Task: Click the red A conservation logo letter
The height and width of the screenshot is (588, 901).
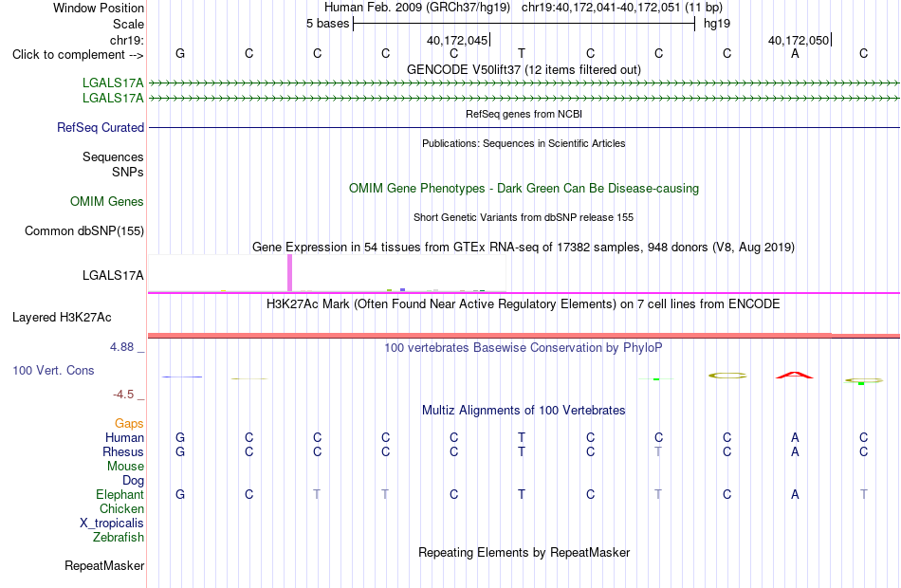Action: [x=795, y=376]
